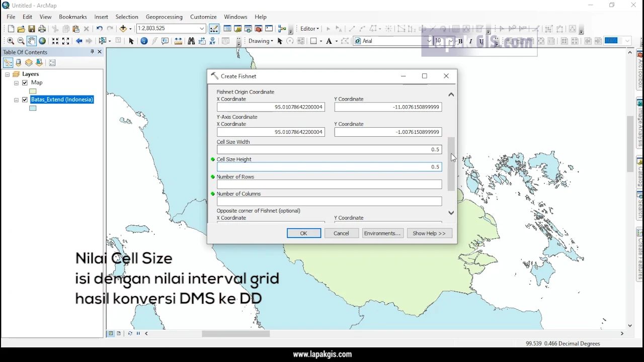Open the Bookmarks menu

[x=72, y=17]
